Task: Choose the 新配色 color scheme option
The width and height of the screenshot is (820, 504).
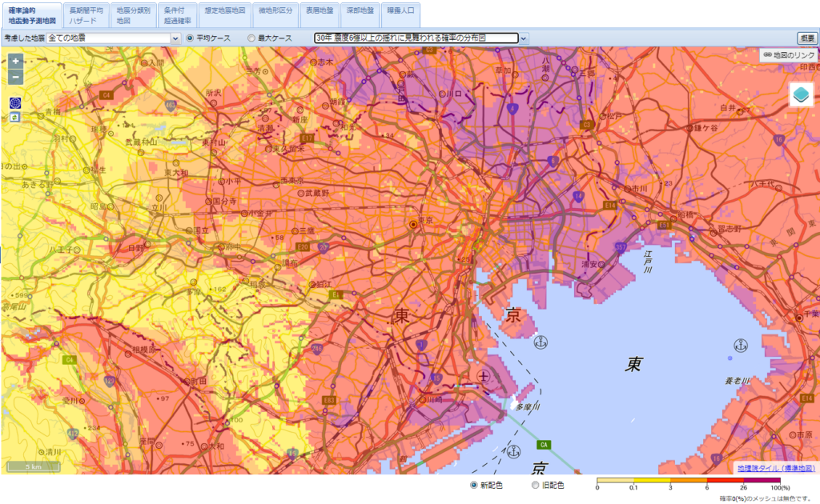Action: (x=473, y=485)
